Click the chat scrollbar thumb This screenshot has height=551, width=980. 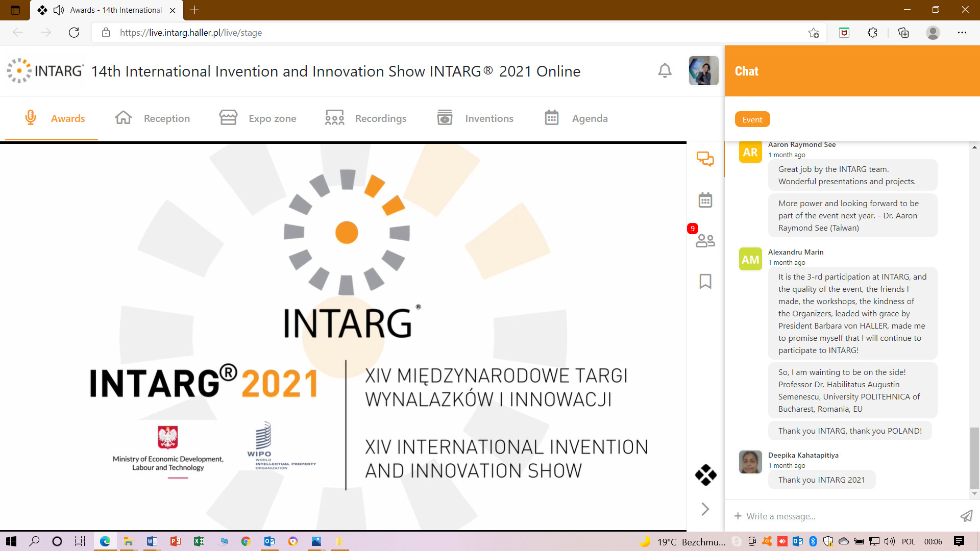[974, 458]
